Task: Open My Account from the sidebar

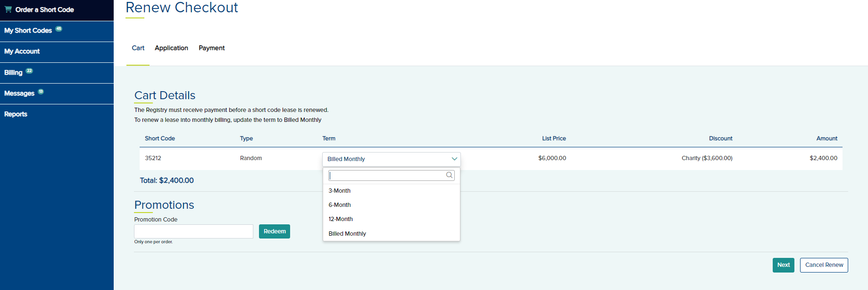Action: coord(22,51)
